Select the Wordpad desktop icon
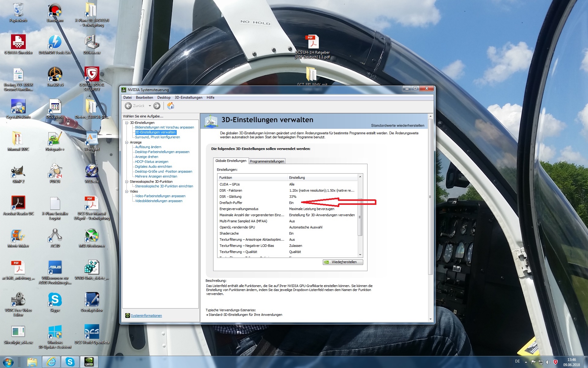Image resolution: width=588 pixels, height=368 pixels. point(92,141)
